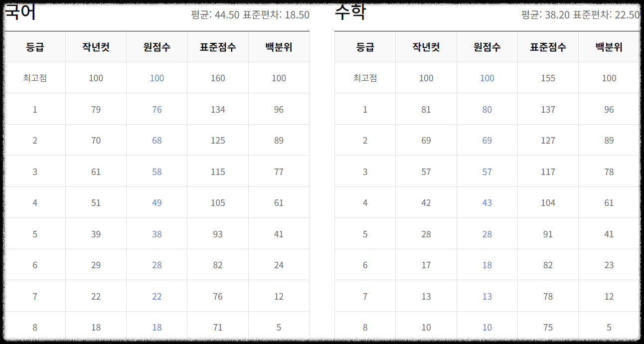Select the blue 원점수 value 76 for grade 1 국어
The width and height of the screenshot is (644, 344).
[157, 109]
